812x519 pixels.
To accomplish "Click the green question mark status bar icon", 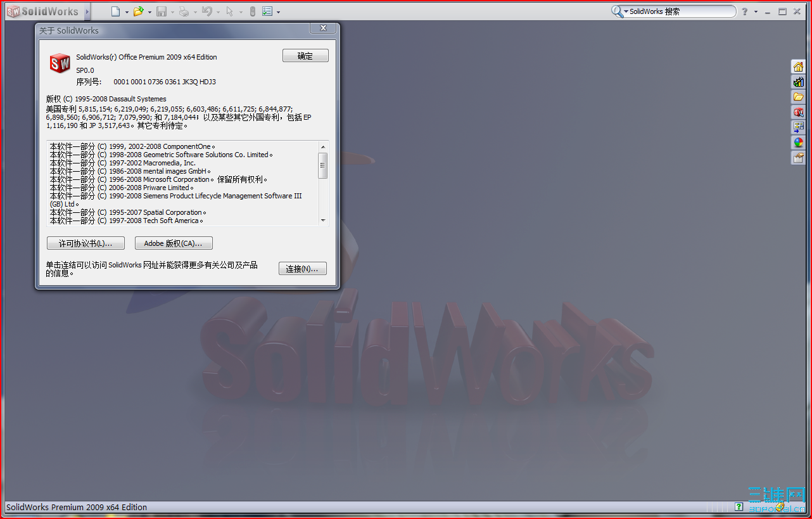I will pos(739,507).
